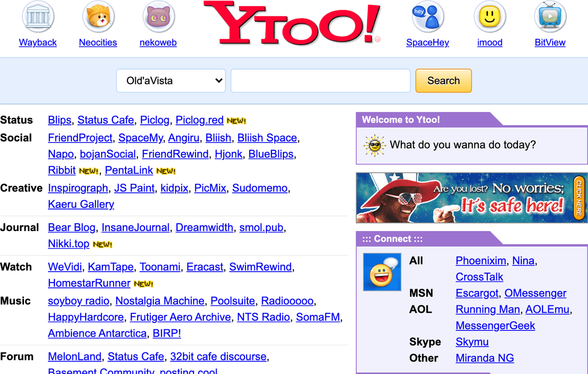Open the Running Man AOL link
Screen dimensions: 588x374
point(488,309)
